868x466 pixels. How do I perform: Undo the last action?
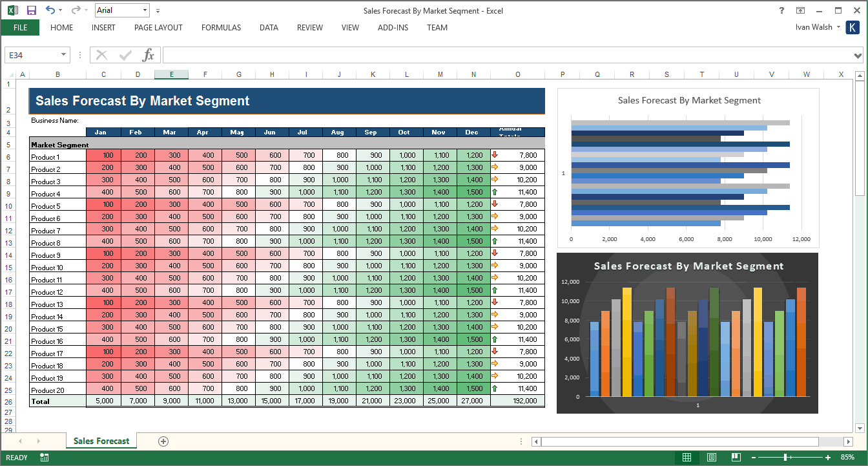[x=50, y=10]
